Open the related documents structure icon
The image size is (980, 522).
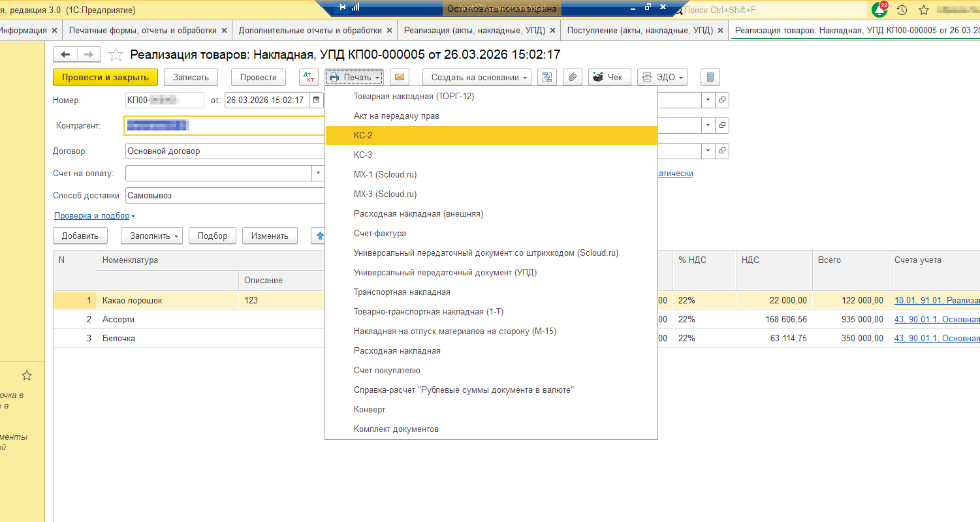coord(547,77)
